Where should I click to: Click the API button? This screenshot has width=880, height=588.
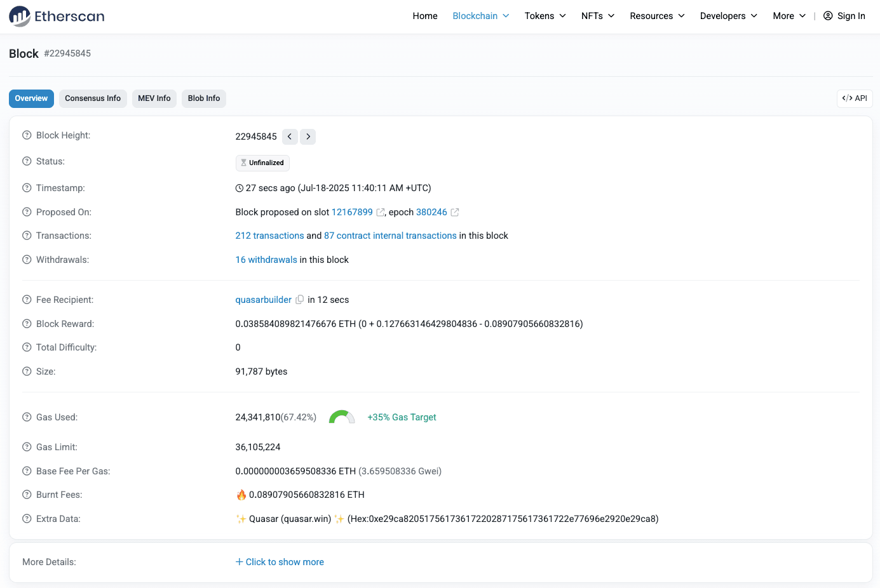855,98
